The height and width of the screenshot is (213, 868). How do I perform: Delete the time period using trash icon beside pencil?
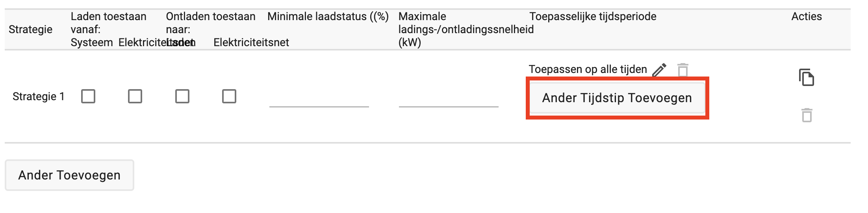683,70
